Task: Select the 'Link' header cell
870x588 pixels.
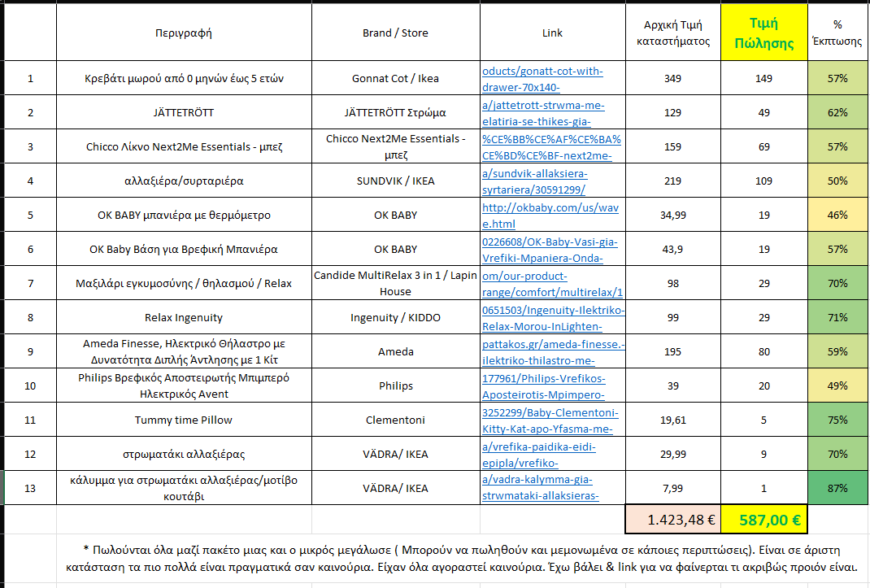Action: pos(553,33)
